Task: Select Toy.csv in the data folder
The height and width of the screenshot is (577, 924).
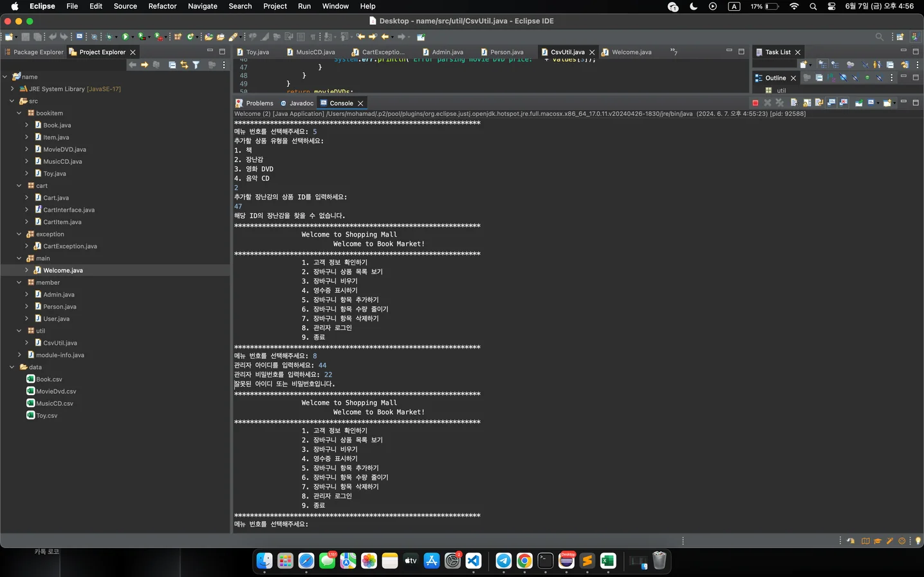Action: tap(46, 416)
